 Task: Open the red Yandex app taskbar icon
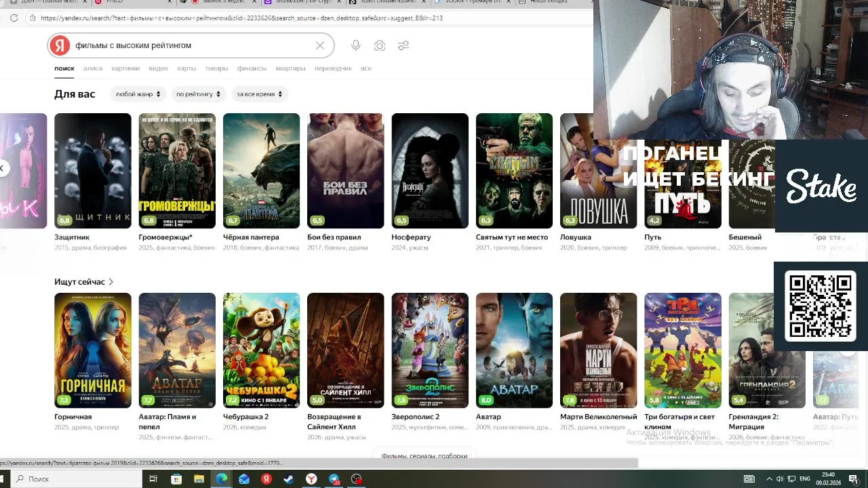[267, 479]
